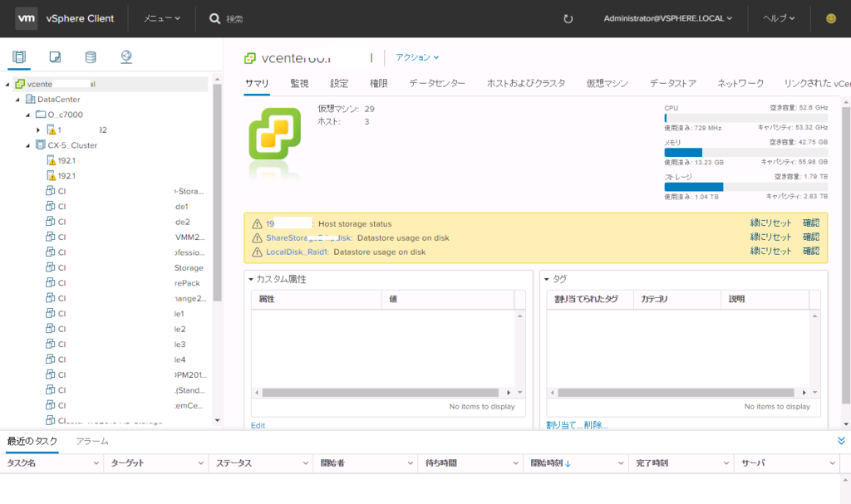This screenshot has height=504, width=851.
Task: Collapse the recent tasks panel double-chevron
Action: (841, 441)
